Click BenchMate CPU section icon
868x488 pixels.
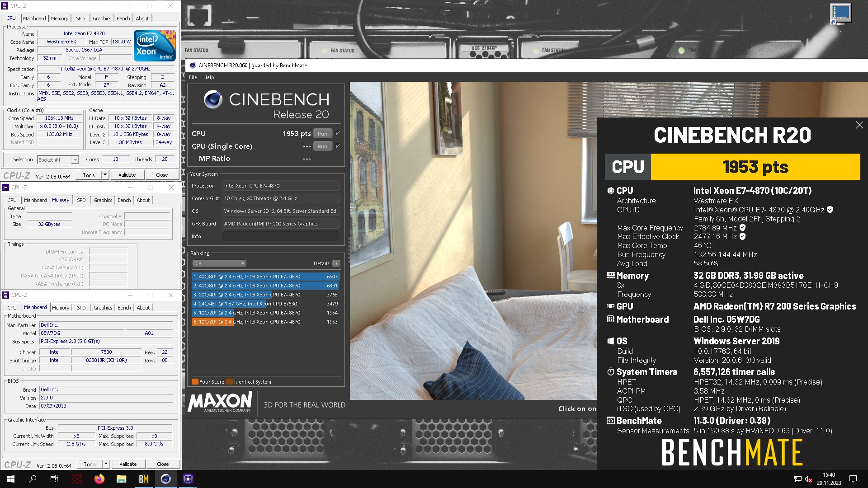pos(610,191)
